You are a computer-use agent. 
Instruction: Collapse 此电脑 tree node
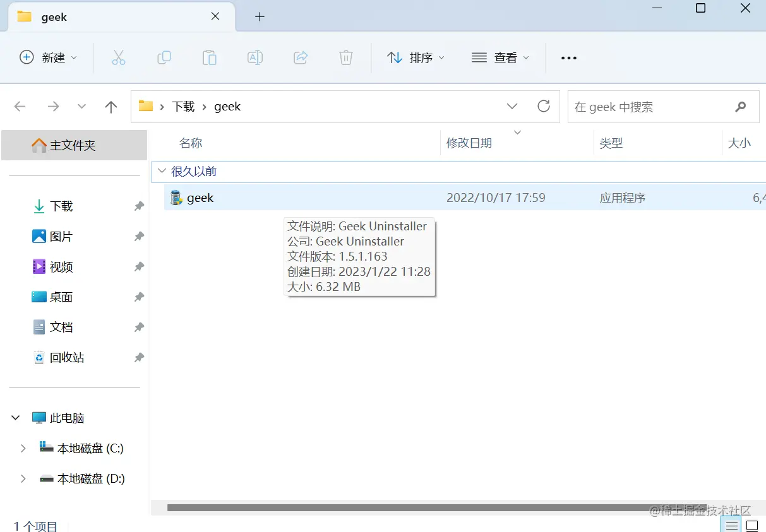click(16, 418)
